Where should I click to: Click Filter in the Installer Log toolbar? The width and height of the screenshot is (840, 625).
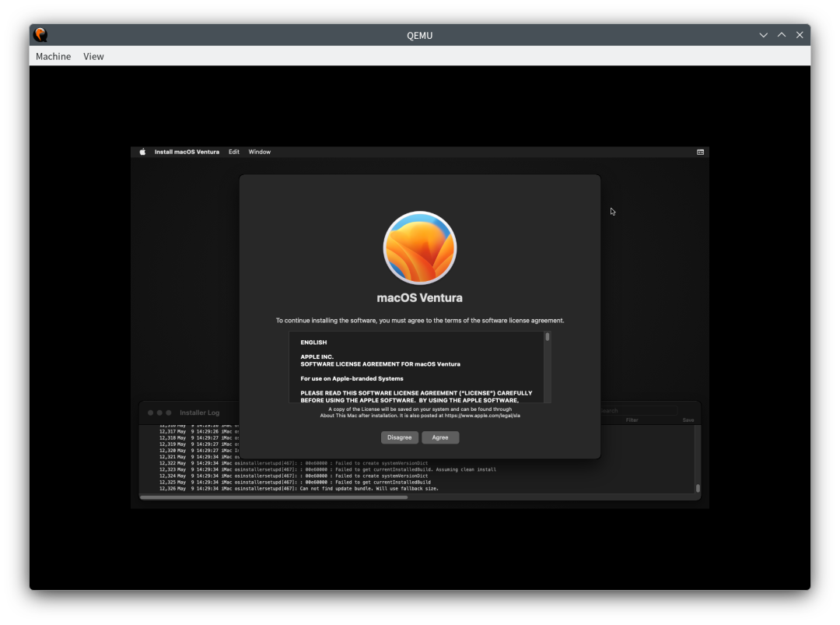pyautogui.click(x=632, y=420)
